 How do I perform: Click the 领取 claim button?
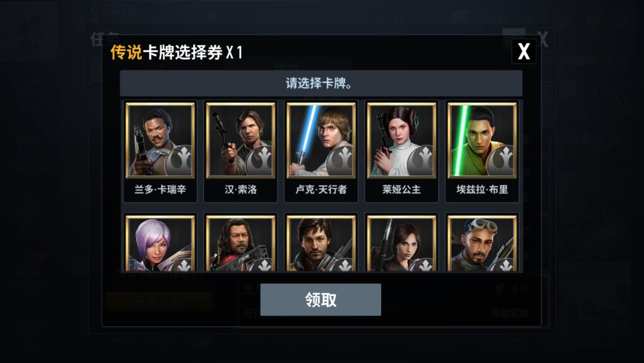click(321, 300)
